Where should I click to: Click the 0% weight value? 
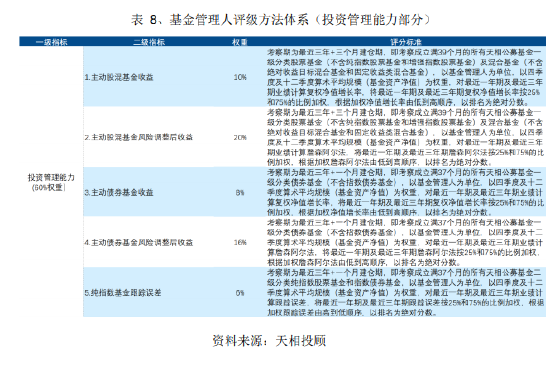tap(240, 293)
